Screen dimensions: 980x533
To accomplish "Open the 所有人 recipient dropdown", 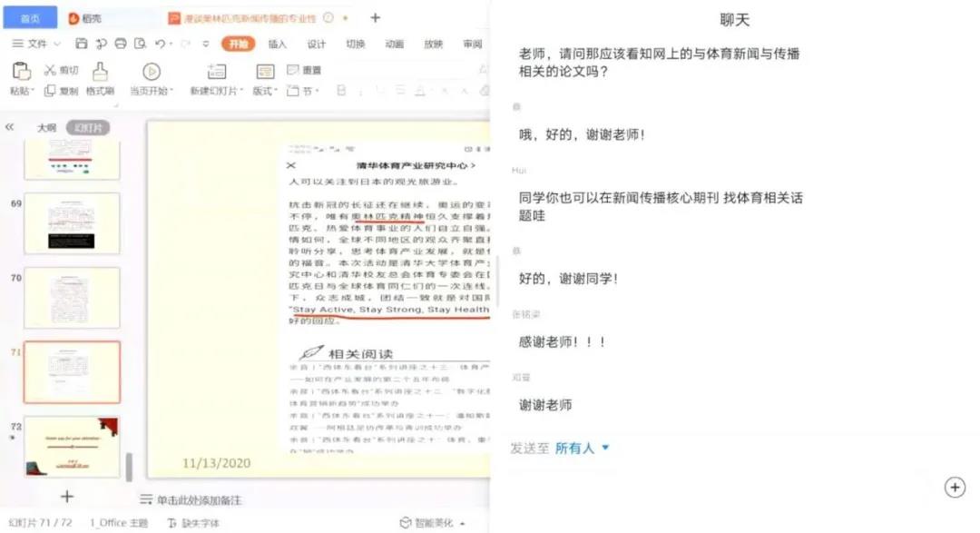I will [x=582, y=448].
